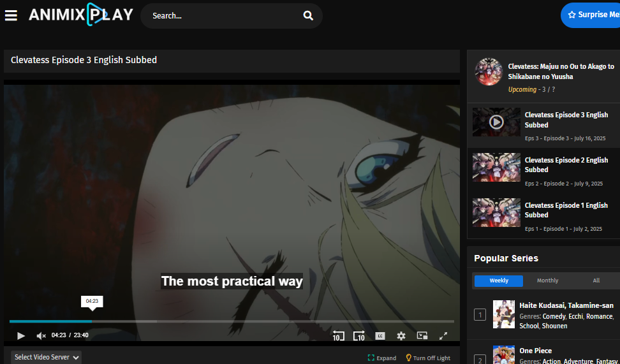
Task: Click the Clevatess series round poster thumbnail
Action: (489, 71)
